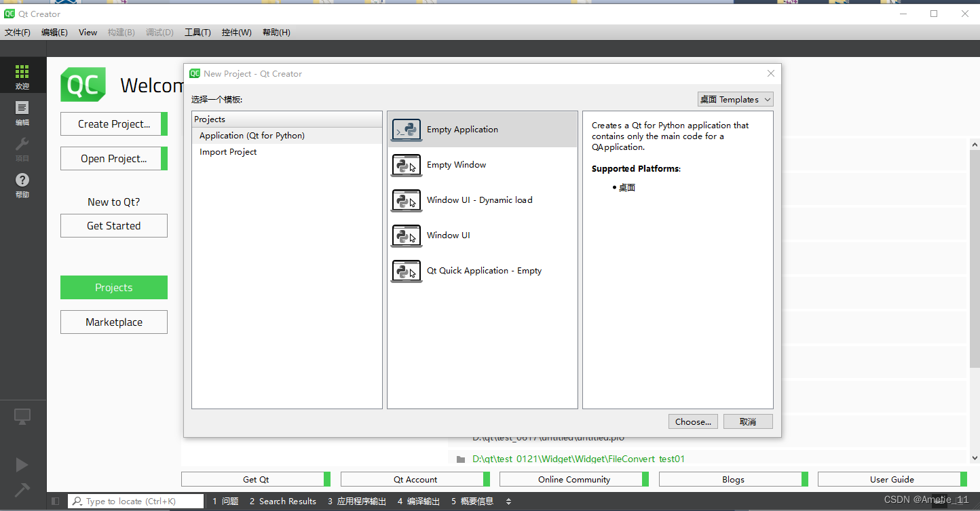980x511 pixels.
Task: Open the Help (帮助) menu
Action: coord(276,32)
